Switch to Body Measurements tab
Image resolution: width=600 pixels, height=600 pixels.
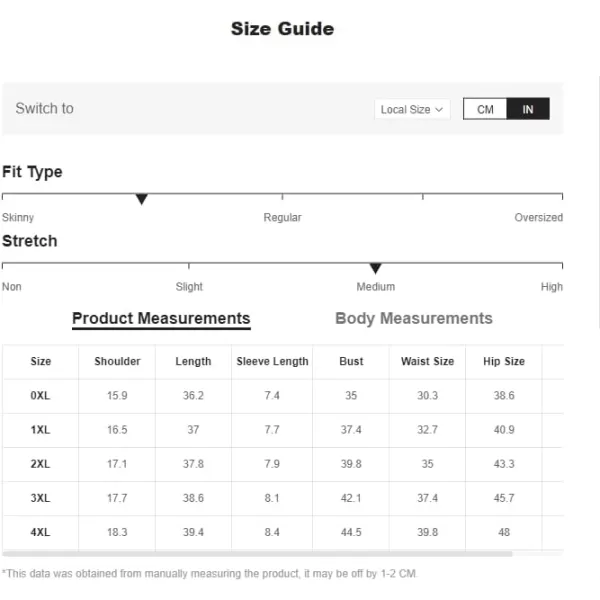(414, 318)
